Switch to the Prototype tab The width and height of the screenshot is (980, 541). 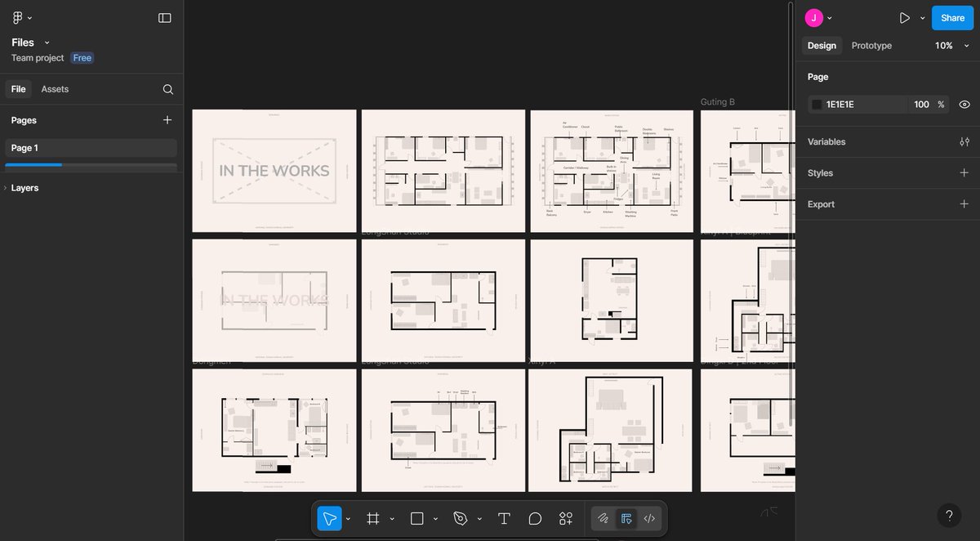[871, 46]
